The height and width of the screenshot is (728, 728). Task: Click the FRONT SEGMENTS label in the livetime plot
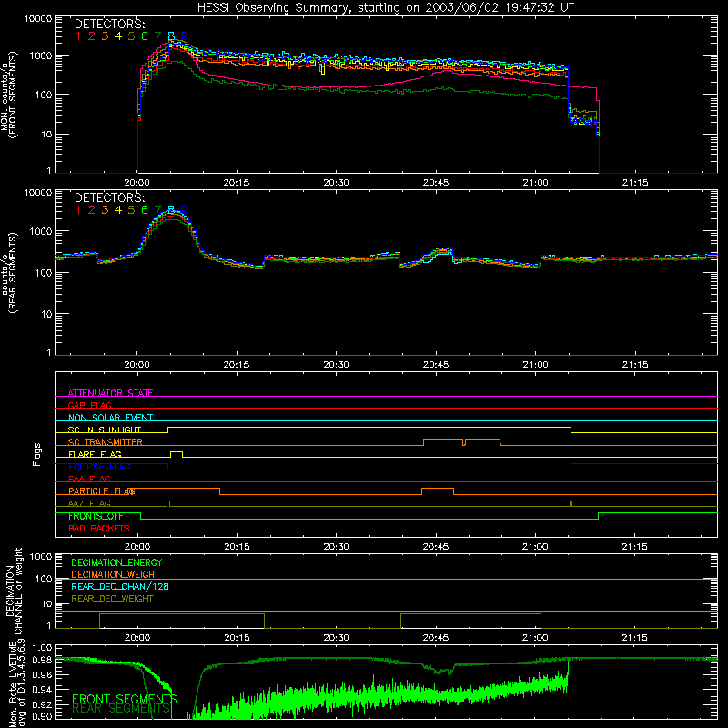tap(125, 699)
